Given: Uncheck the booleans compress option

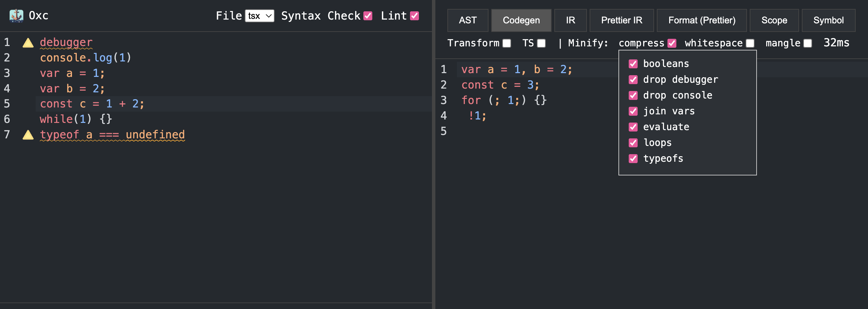Looking at the screenshot, I should click(x=633, y=64).
